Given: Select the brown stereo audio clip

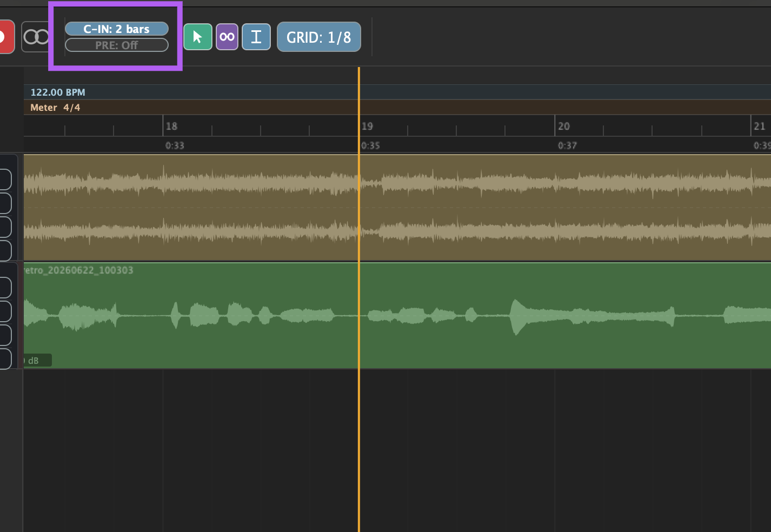Looking at the screenshot, I should point(397,208).
